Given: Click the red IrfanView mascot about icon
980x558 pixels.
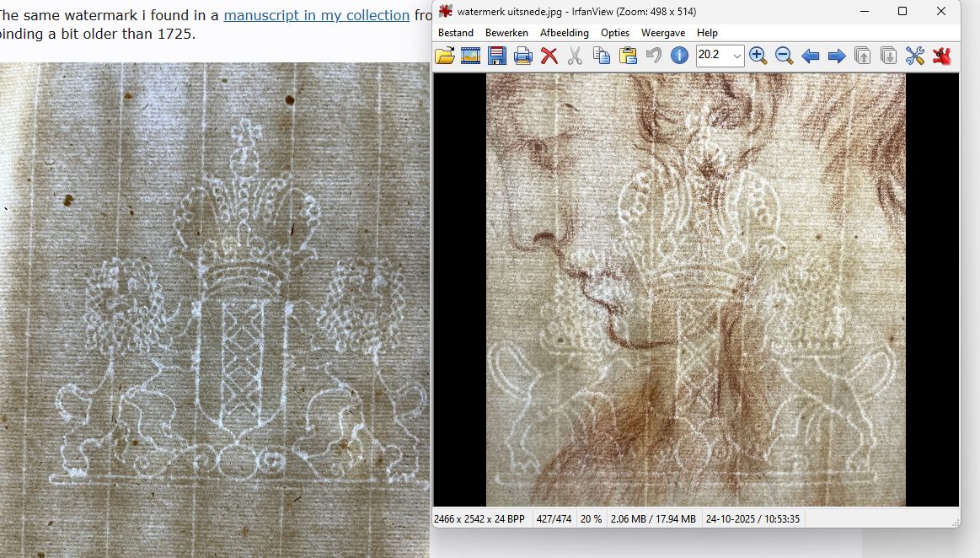Looking at the screenshot, I should pyautogui.click(x=941, y=56).
